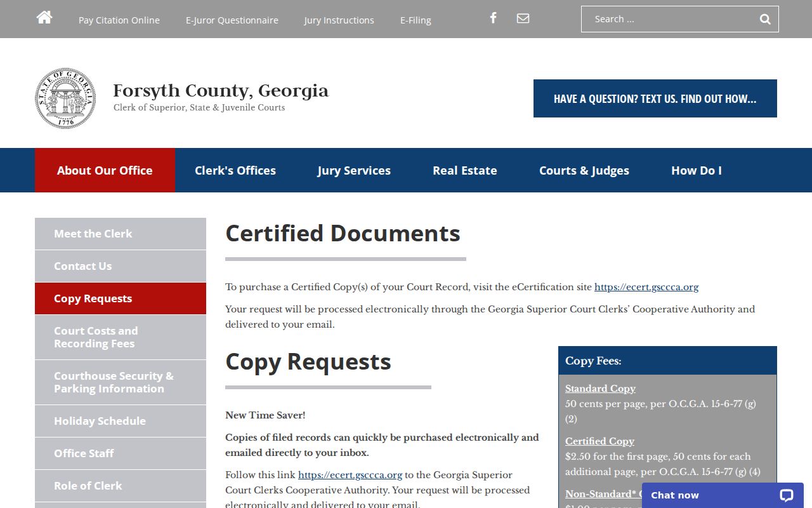Viewport: 812px width, 508px height.
Task: Select Copy Requests in sidebar
Action: click(x=121, y=298)
